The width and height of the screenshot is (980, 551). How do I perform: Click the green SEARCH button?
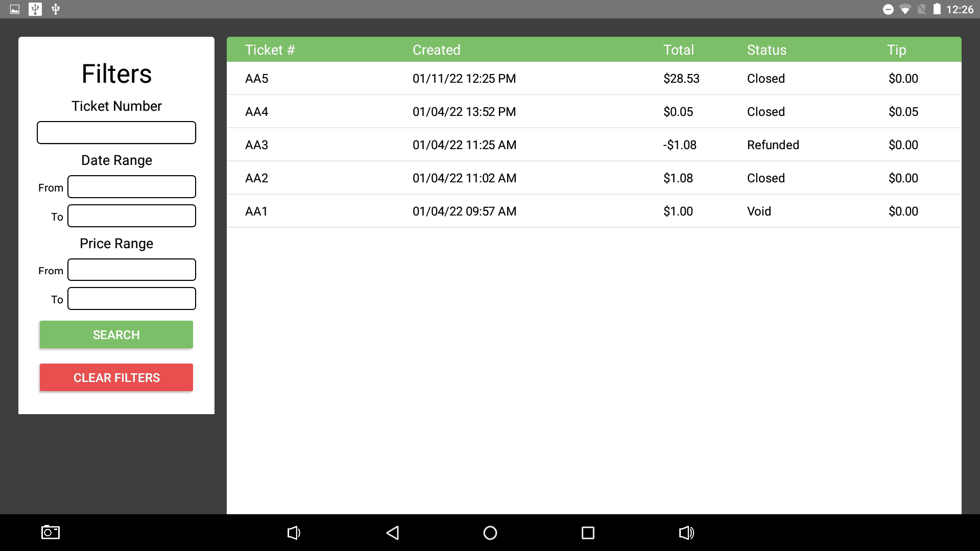pyautogui.click(x=116, y=334)
